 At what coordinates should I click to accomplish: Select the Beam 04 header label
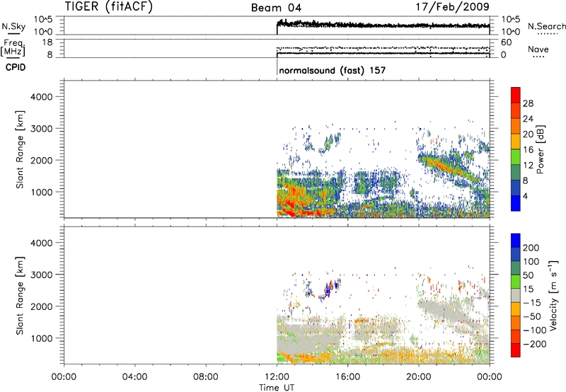(276, 8)
